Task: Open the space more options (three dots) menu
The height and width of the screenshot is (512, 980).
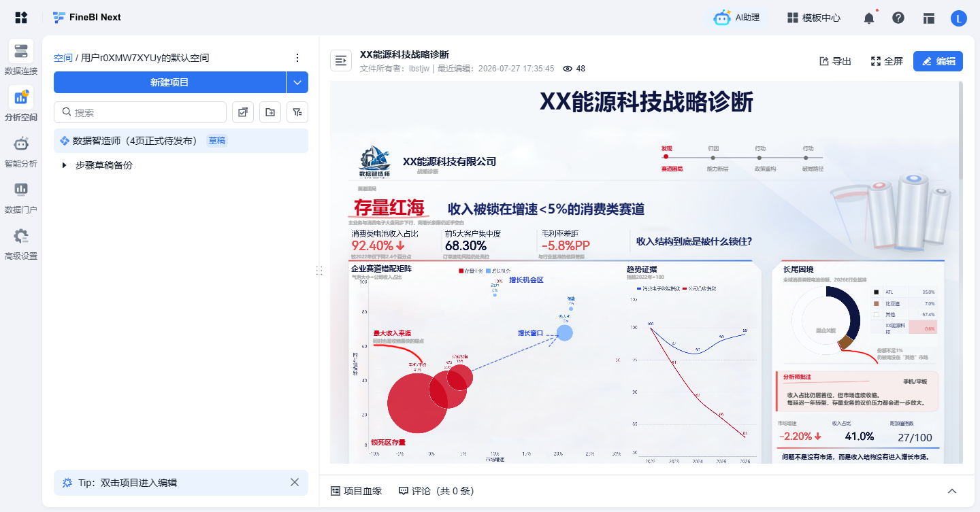Action: coord(297,58)
